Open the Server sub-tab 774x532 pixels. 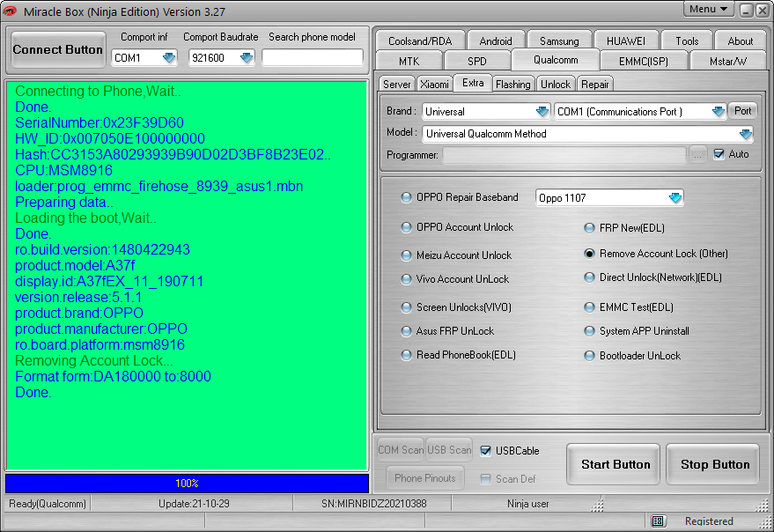point(397,85)
